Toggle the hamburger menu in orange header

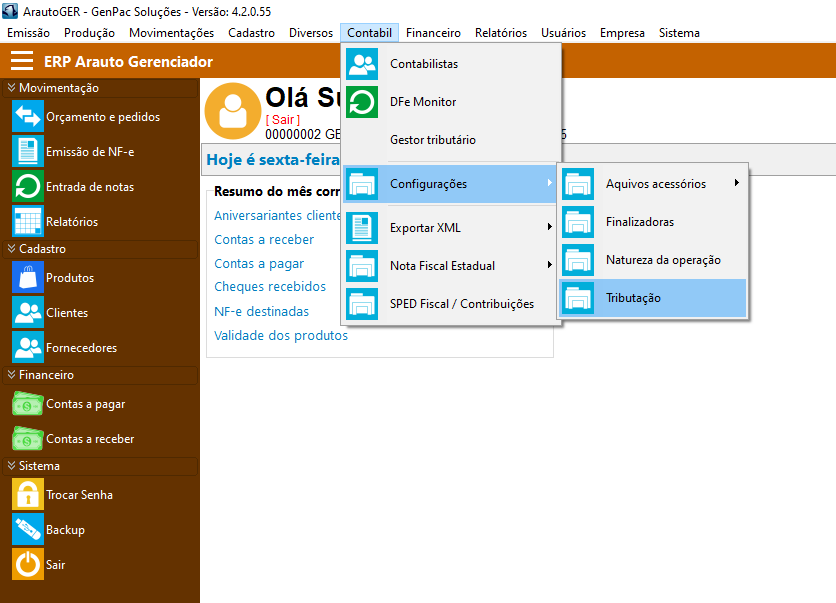[x=22, y=62]
